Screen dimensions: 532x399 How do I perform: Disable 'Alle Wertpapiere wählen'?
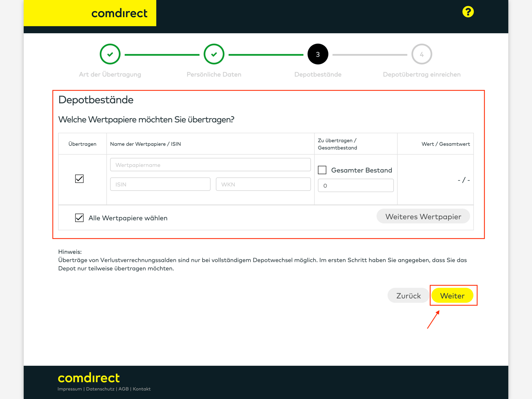pos(79,218)
